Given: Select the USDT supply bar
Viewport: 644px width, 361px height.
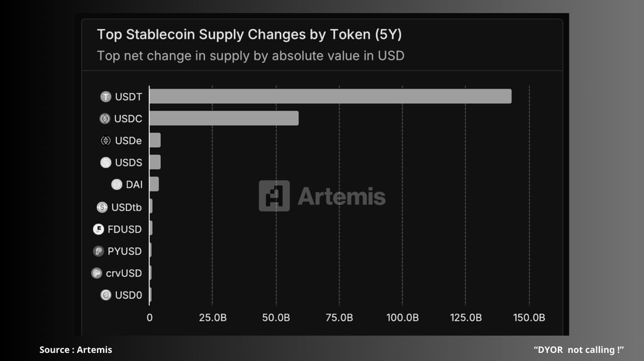Looking at the screenshot, I should pos(330,96).
